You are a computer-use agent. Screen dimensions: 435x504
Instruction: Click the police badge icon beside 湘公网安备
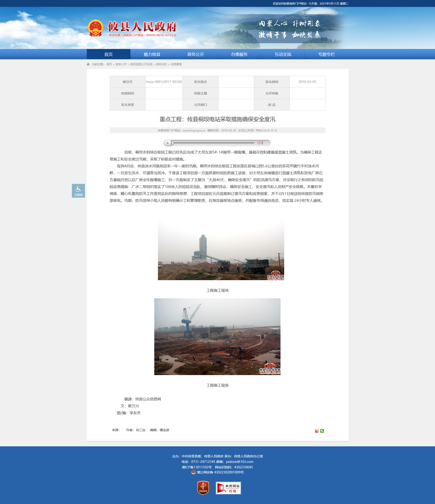(194, 472)
